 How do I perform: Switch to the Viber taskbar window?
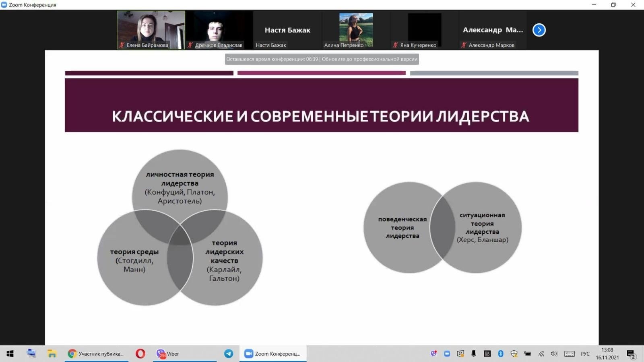pyautogui.click(x=168, y=354)
